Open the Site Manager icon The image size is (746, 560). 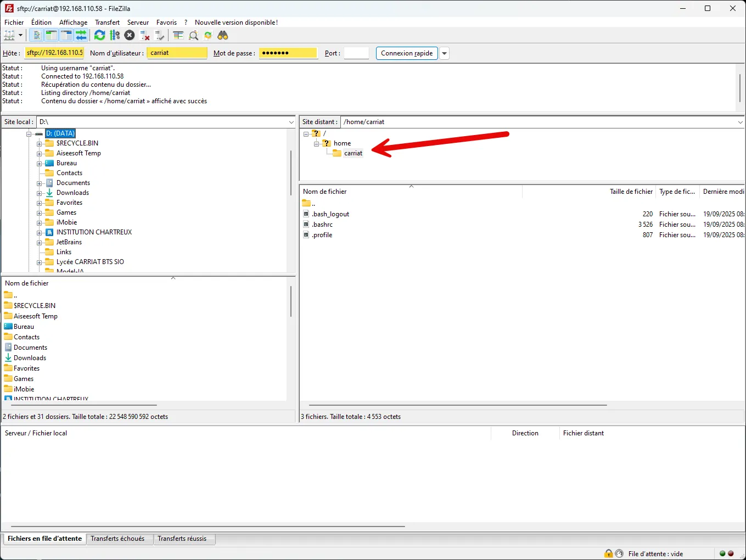[9, 35]
